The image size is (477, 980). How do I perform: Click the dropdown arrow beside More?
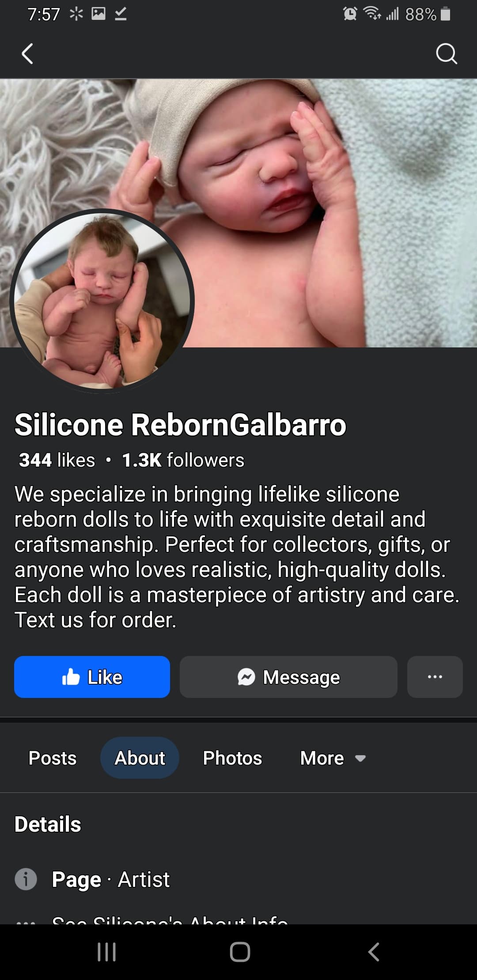(360, 758)
